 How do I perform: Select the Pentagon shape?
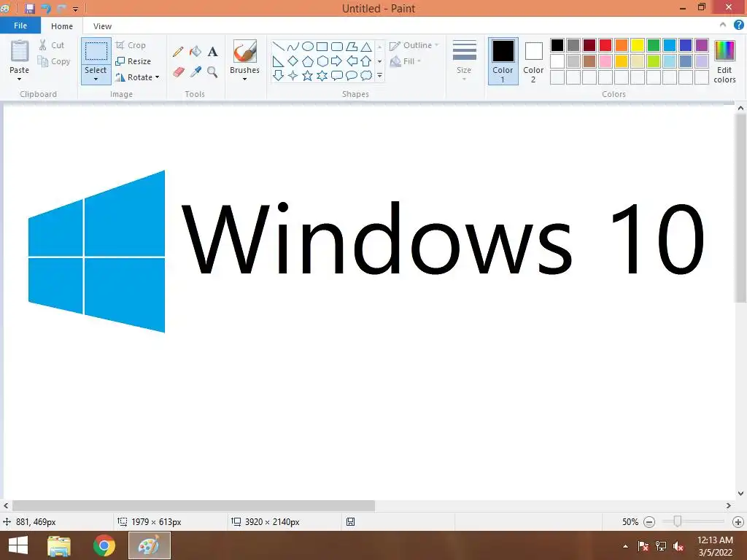point(308,61)
